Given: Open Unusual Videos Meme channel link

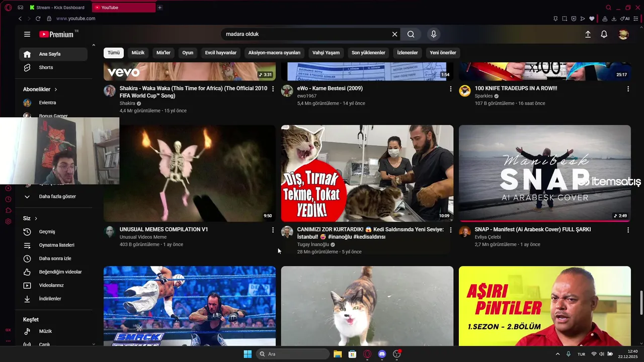Looking at the screenshot, I should coord(143,237).
